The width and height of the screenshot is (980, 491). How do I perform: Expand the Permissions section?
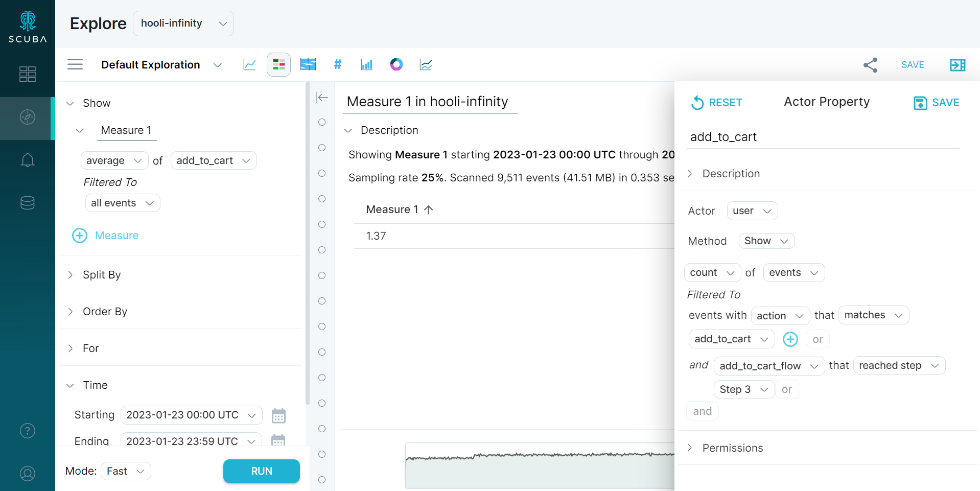pos(690,448)
